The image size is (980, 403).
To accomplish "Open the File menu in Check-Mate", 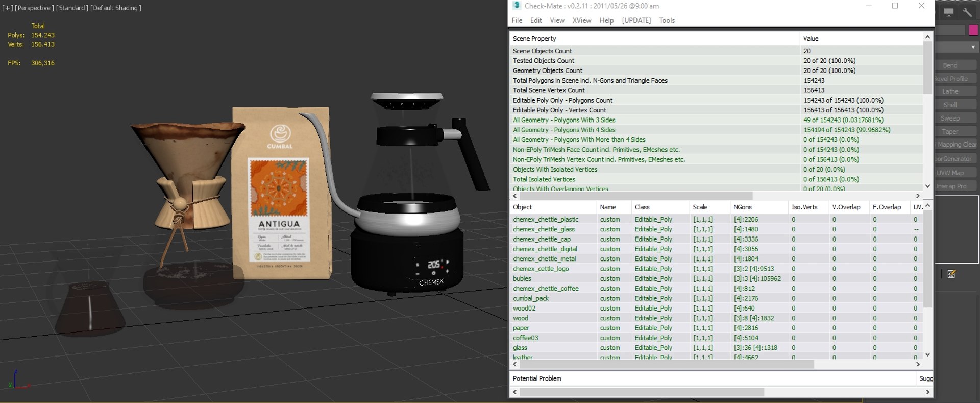I will [x=517, y=20].
